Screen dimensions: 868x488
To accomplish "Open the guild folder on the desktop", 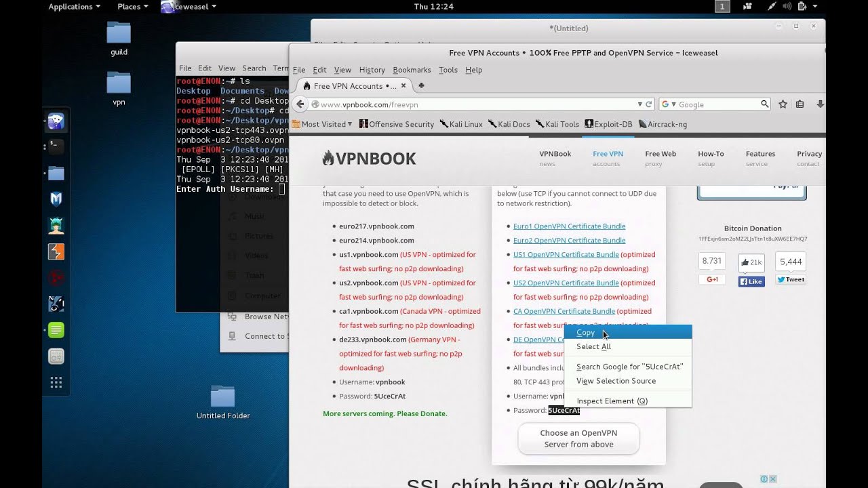I will 119,38.
